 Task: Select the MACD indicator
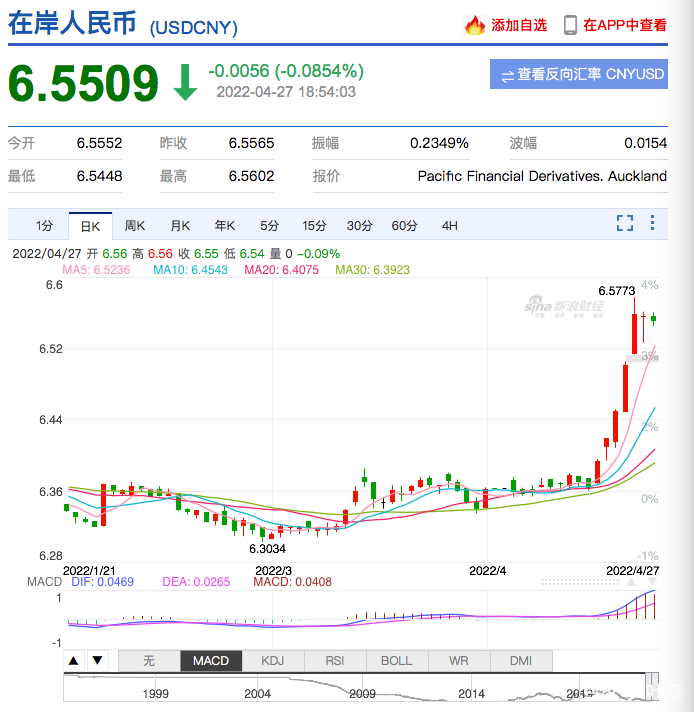tap(211, 661)
